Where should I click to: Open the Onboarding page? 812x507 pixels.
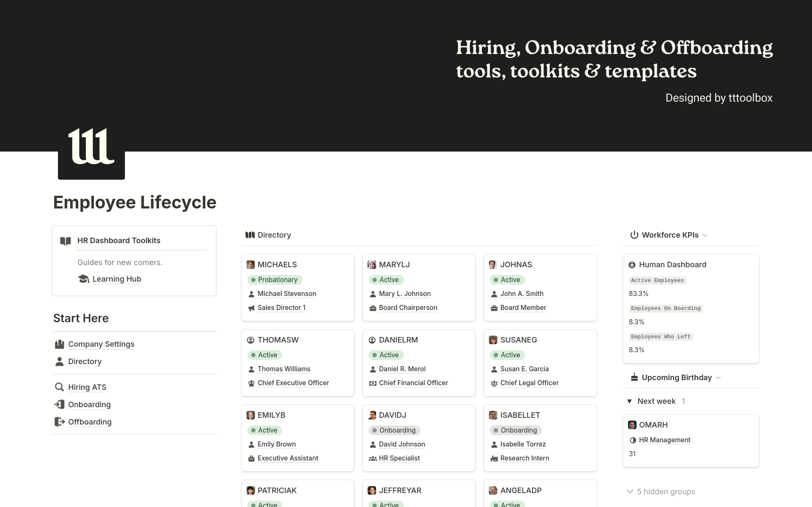pos(89,405)
